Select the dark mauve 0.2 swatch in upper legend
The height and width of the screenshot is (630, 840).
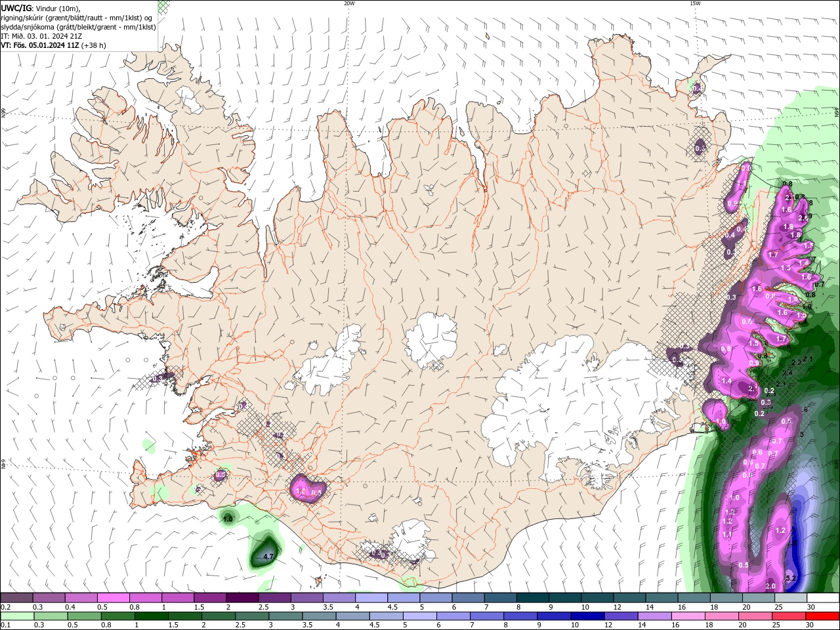[x=16, y=598]
